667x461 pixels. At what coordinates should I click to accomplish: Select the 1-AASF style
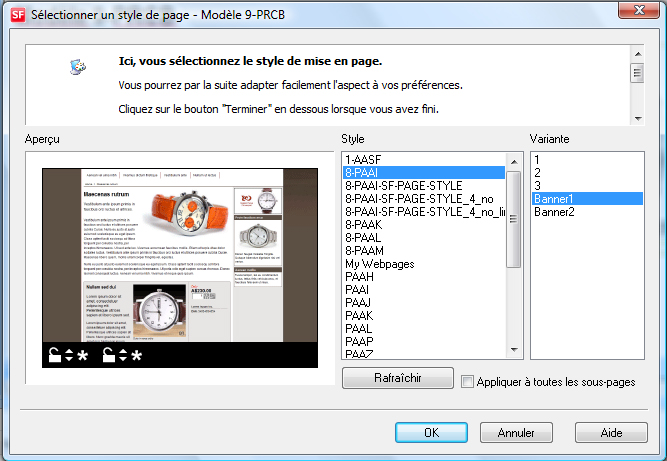[x=362, y=159]
